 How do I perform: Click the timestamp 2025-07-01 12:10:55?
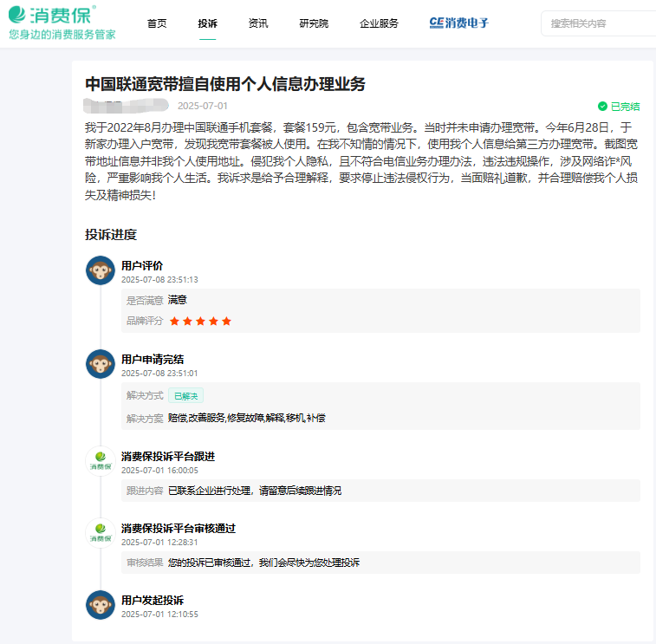coord(159,615)
